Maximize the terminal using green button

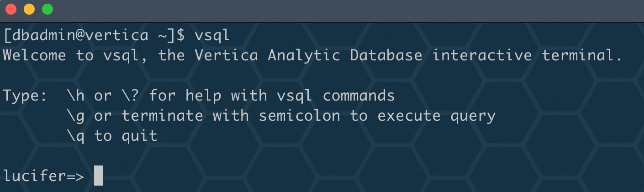pyautogui.click(x=48, y=9)
